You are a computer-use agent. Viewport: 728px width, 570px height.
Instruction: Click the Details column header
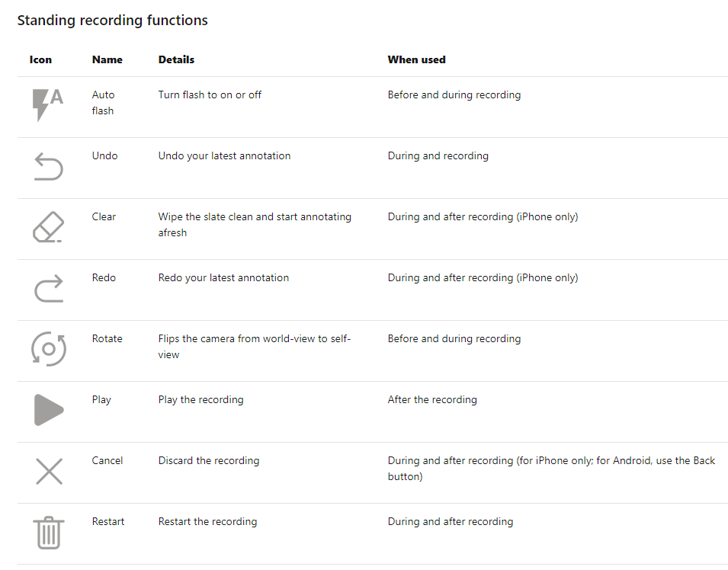pos(176,59)
